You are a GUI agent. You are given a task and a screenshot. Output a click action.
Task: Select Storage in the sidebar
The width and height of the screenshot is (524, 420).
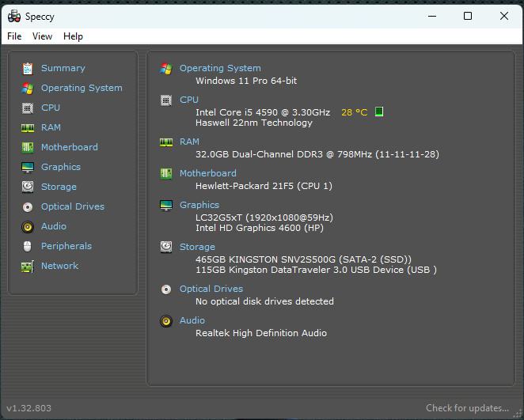[x=59, y=187]
